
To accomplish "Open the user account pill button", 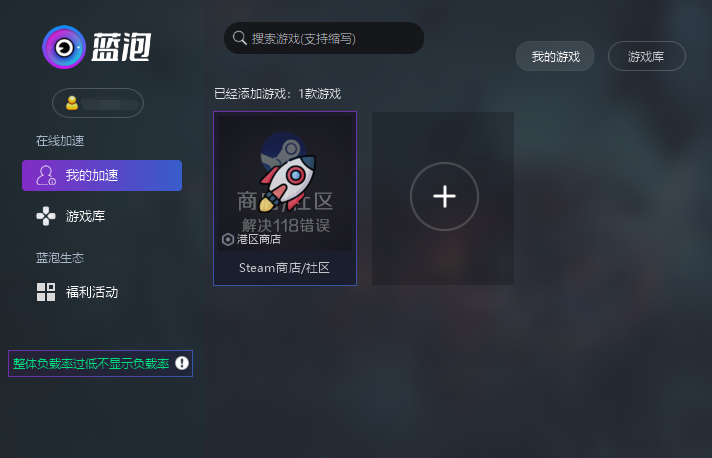I will tap(98, 103).
